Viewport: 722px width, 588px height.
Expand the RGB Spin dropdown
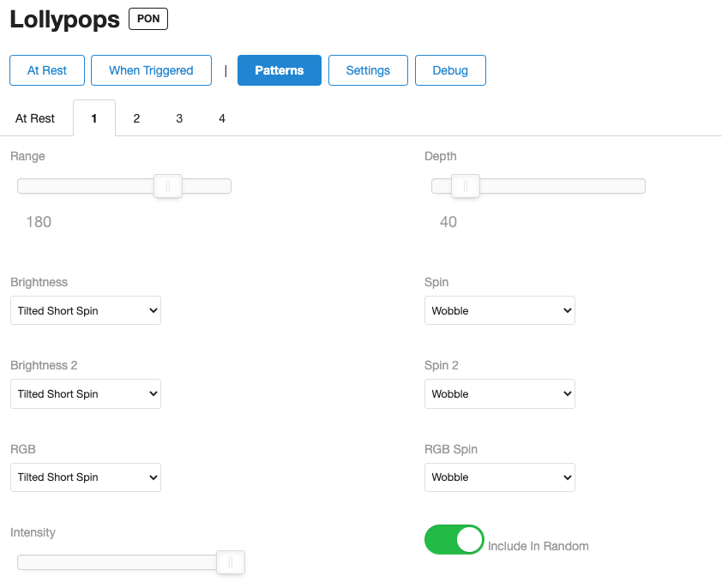click(x=499, y=477)
